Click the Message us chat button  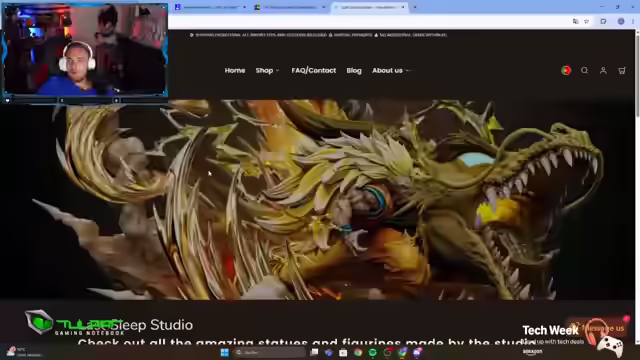click(x=598, y=328)
